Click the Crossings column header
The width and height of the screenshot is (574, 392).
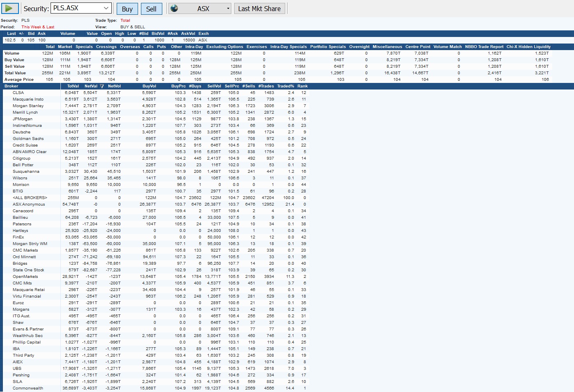pos(106,47)
